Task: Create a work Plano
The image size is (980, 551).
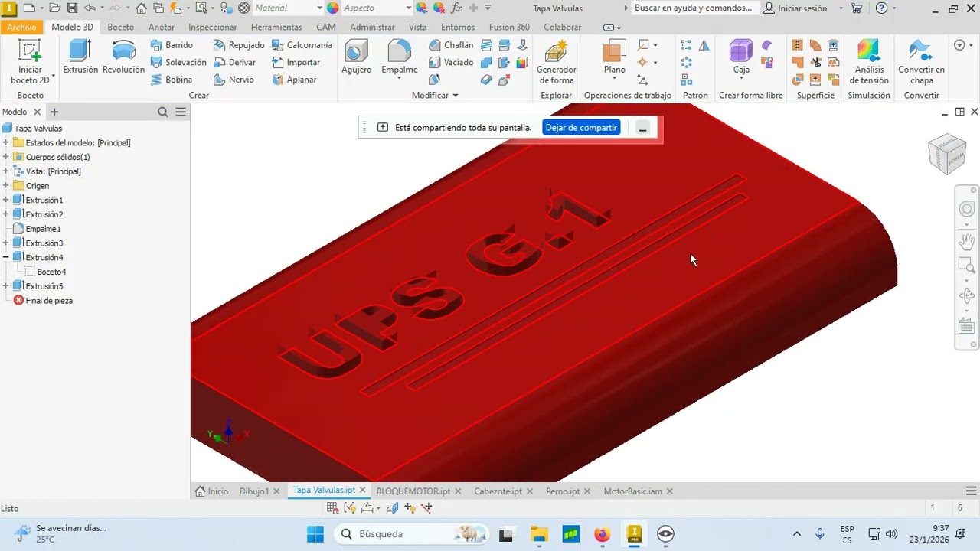Action: (614, 57)
